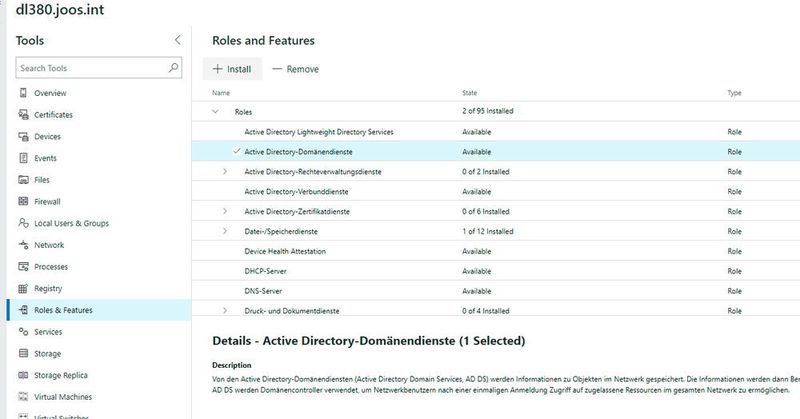Sort by the Name column header
This screenshot has height=419, width=800.
(x=221, y=93)
